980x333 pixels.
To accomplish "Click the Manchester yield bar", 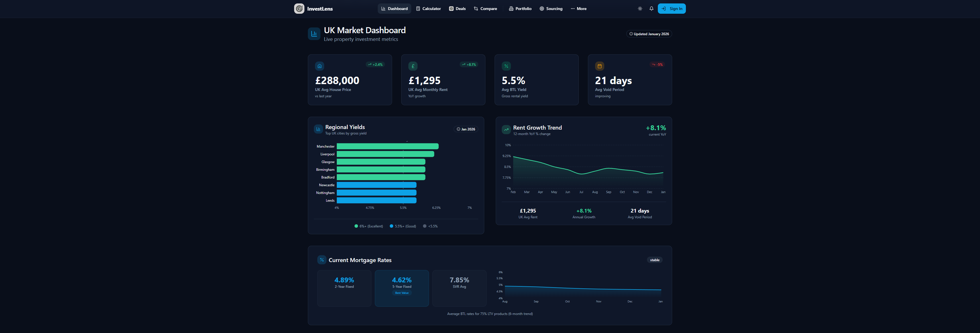I will pyautogui.click(x=387, y=146).
